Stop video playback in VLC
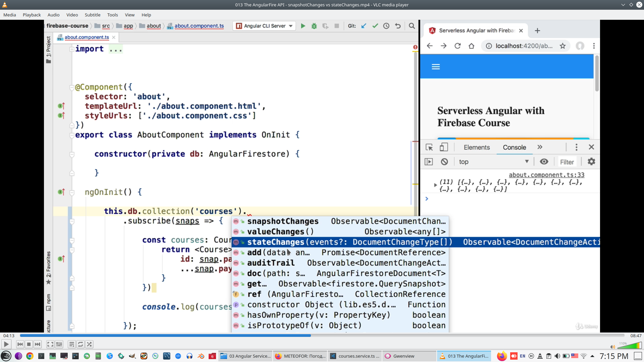 click(29, 344)
